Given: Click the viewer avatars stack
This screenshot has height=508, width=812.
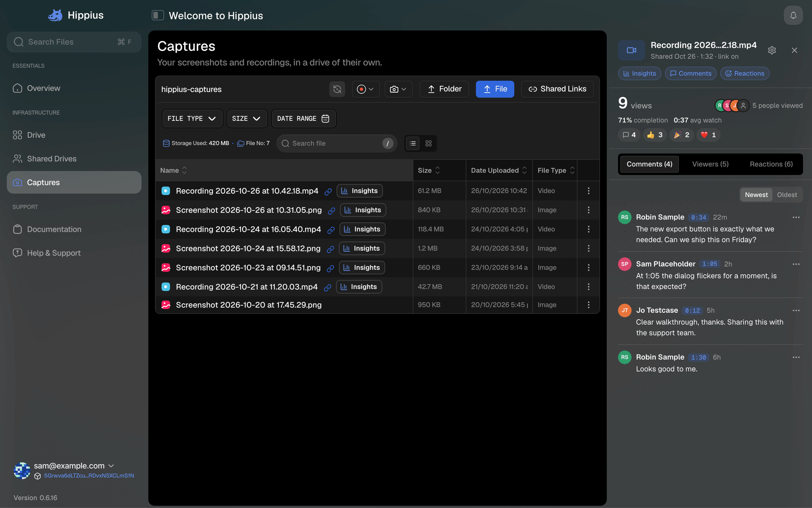Looking at the screenshot, I should tap(732, 106).
